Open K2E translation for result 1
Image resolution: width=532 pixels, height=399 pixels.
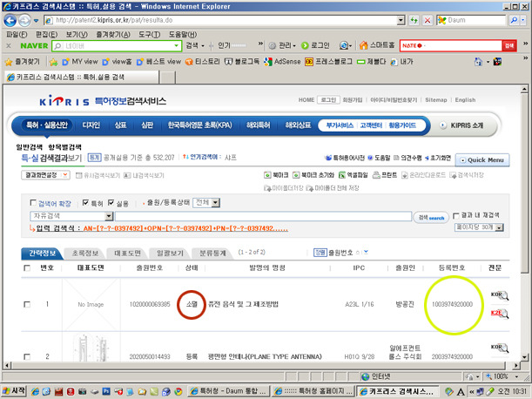click(500, 314)
